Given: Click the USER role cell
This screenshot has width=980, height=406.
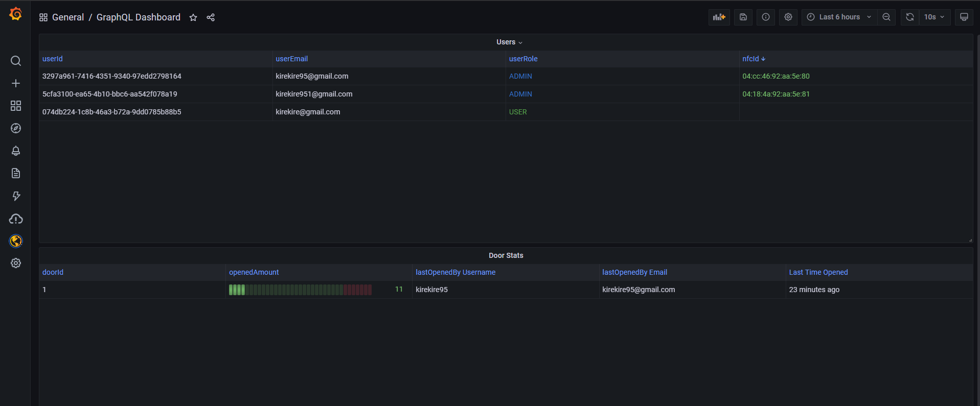Looking at the screenshot, I should 622,112.
